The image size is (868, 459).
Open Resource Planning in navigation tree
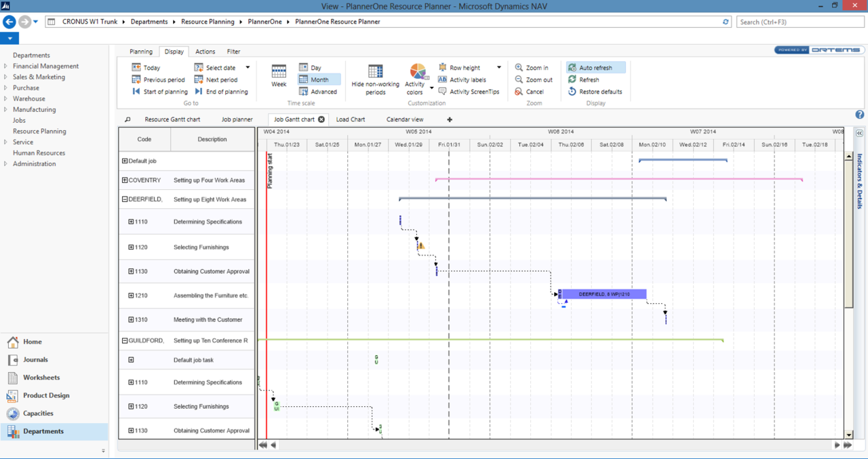(39, 132)
